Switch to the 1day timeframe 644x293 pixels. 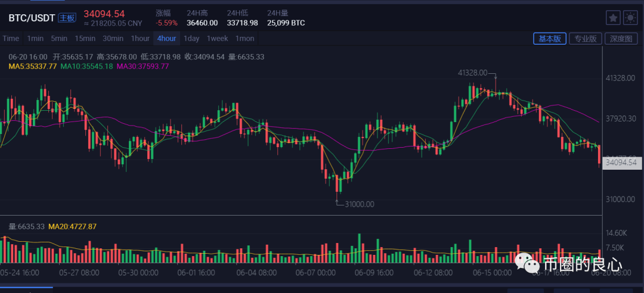191,39
